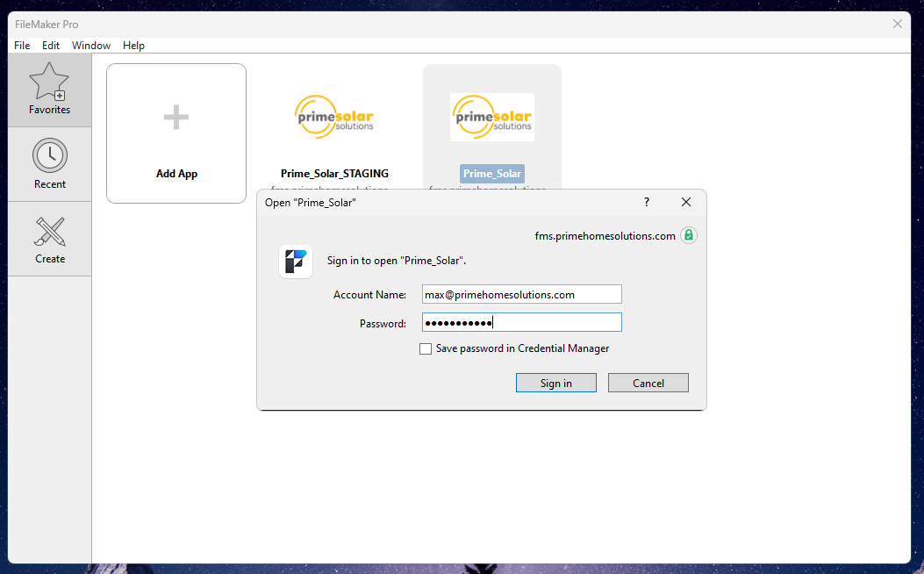Close the Open Prime_Solar dialog
Screen dimensions: 924x574
coord(686,202)
